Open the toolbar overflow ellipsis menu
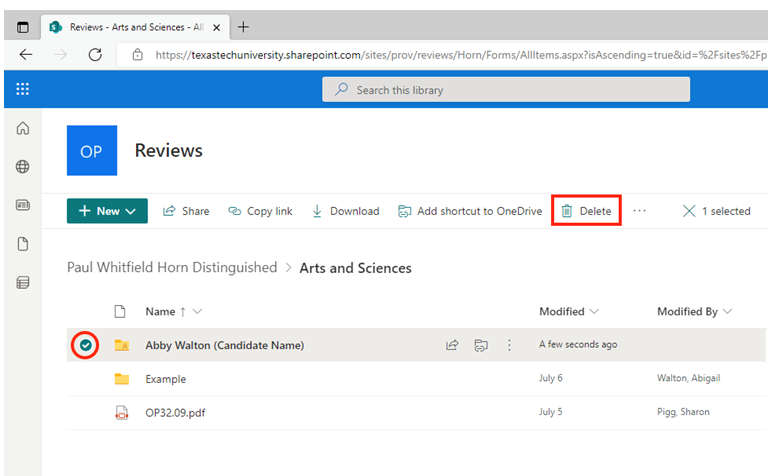776x476 pixels. pos(639,211)
